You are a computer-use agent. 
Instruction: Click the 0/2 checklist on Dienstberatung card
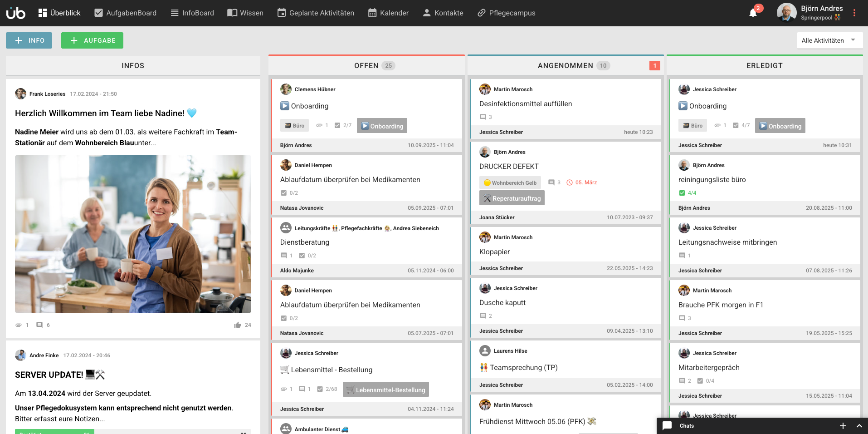click(307, 256)
